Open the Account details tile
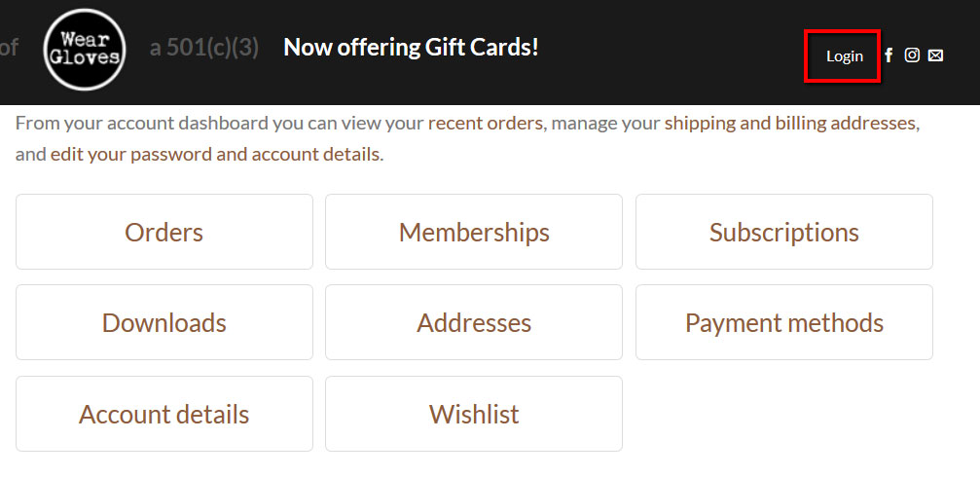This screenshot has width=980, height=477. 164,414
